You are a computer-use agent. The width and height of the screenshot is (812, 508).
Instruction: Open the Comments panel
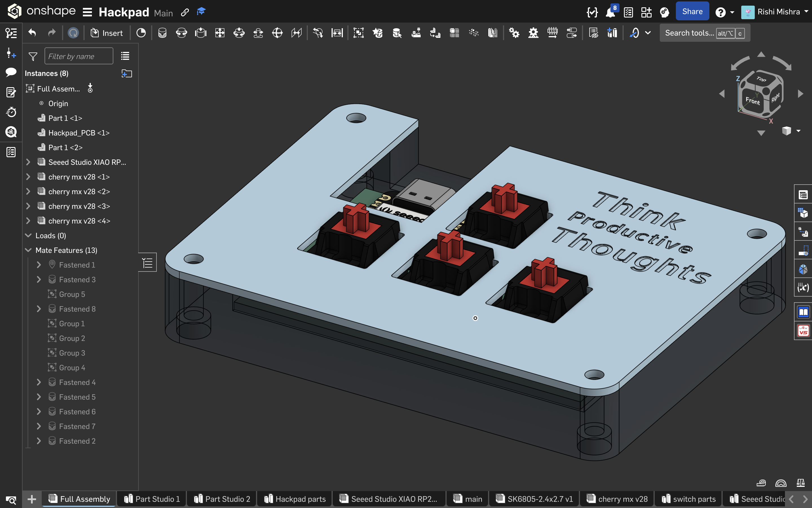pyautogui.click(x=11, y=72)
